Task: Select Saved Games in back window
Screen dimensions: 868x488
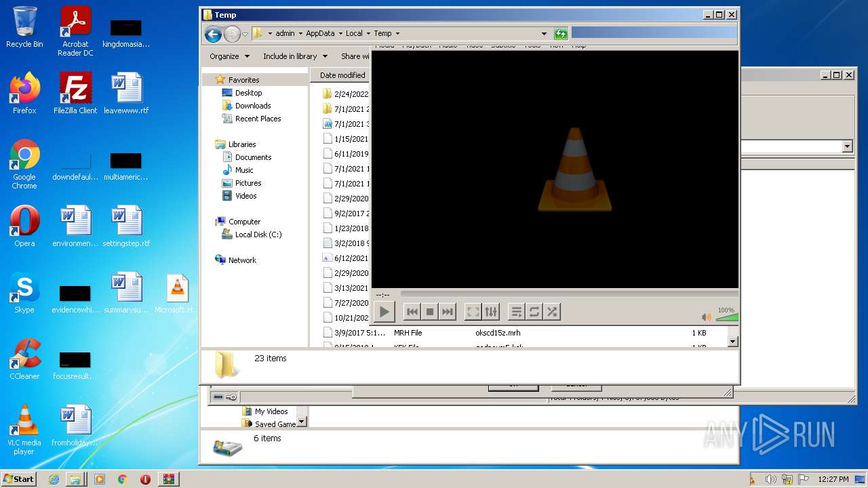Action: tap(275, 424)
